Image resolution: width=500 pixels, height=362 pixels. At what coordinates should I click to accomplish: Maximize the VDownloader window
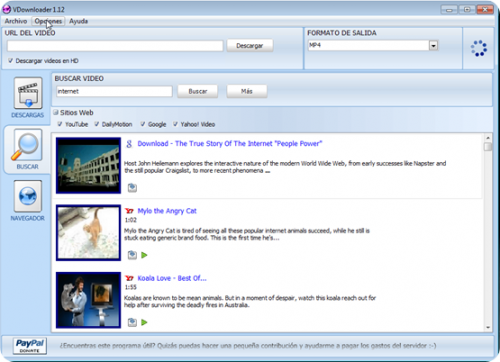pos(467,10)
